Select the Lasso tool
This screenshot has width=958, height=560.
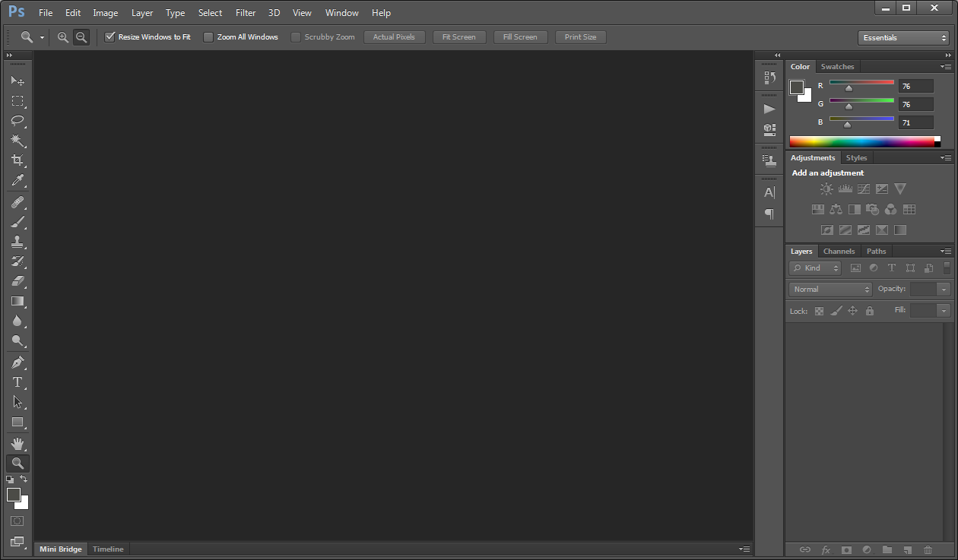tap(17, 121)
